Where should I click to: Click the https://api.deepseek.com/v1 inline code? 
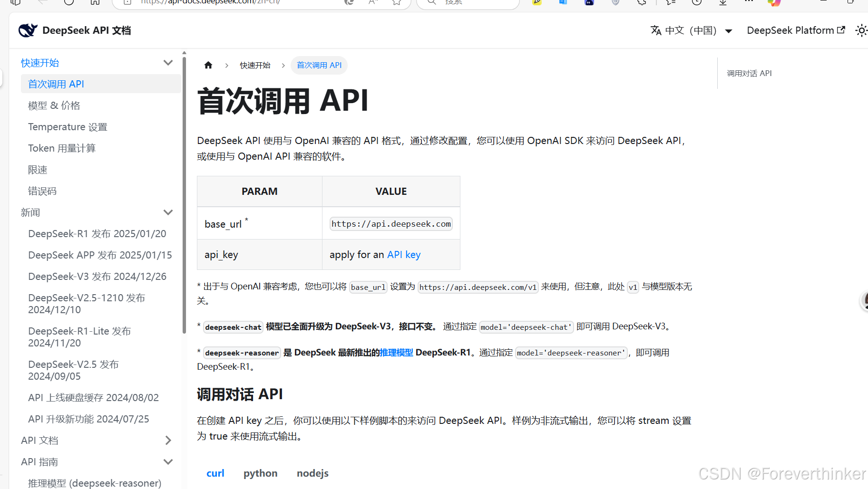point(478,287)
